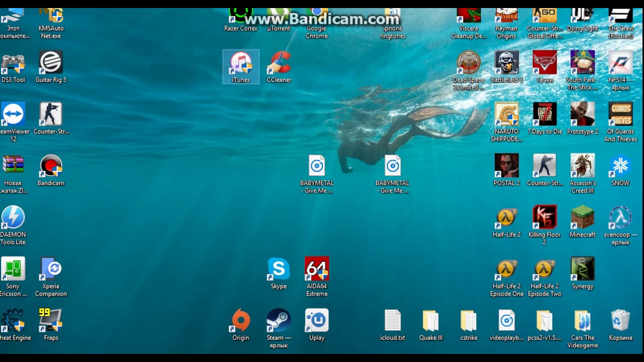Open the POSTAL 2 shortcut
Screen dimensions: 644x362
pyautogui.click(x=507, y=166)
